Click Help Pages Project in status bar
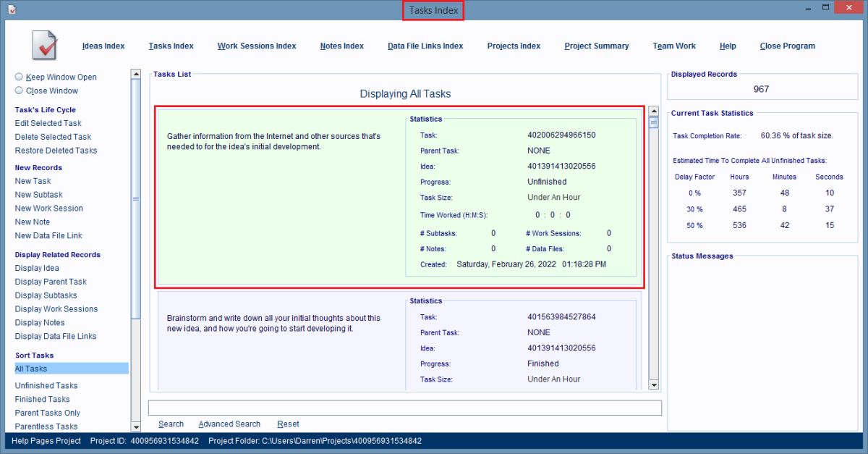Viewport: 868px width, 454px height. (x=46, y=441)
